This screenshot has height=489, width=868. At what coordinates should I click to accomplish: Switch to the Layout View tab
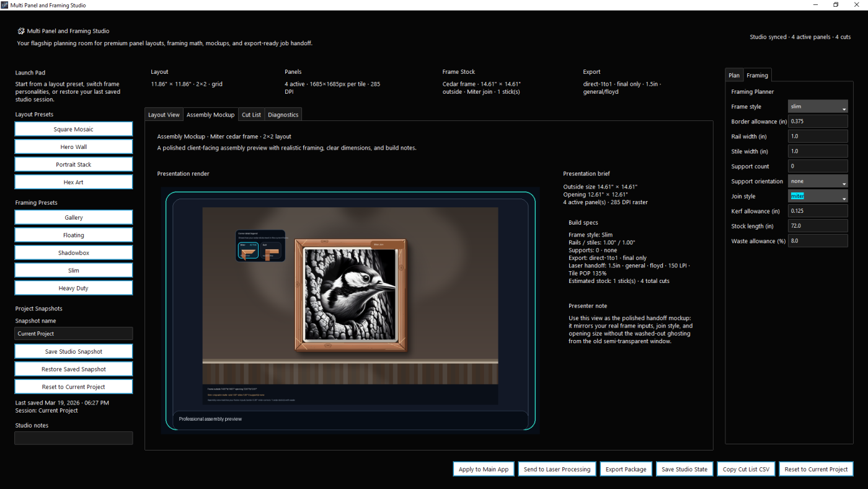(164, 115)
